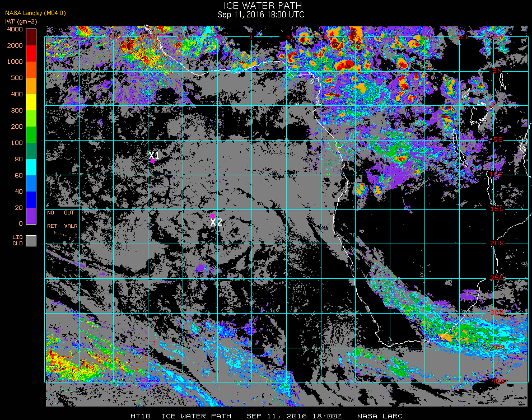Click the '300' value on the color scale
The image size is (532, 420).
(x=17, y=110)
